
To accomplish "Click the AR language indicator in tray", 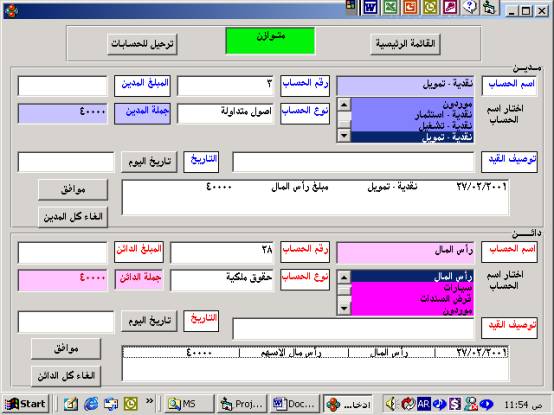I will [424, 404].
